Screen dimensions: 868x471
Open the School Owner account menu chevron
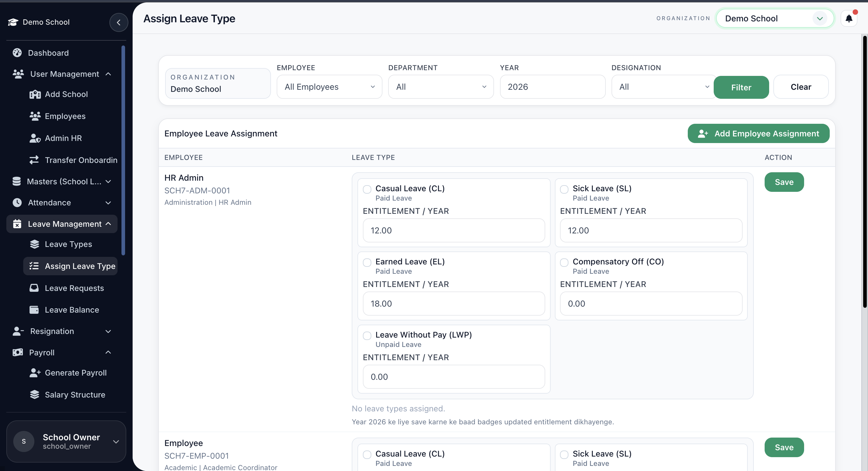pos(116,442)
